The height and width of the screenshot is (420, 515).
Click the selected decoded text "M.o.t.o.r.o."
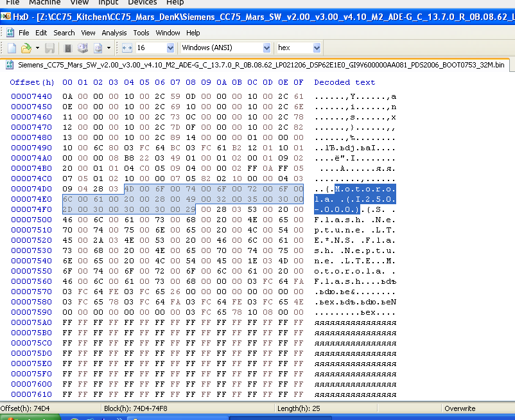365,189
